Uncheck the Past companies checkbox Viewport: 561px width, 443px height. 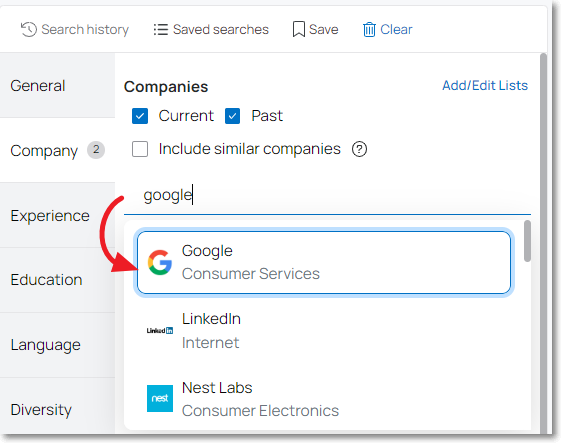click(x=233, y=116)
